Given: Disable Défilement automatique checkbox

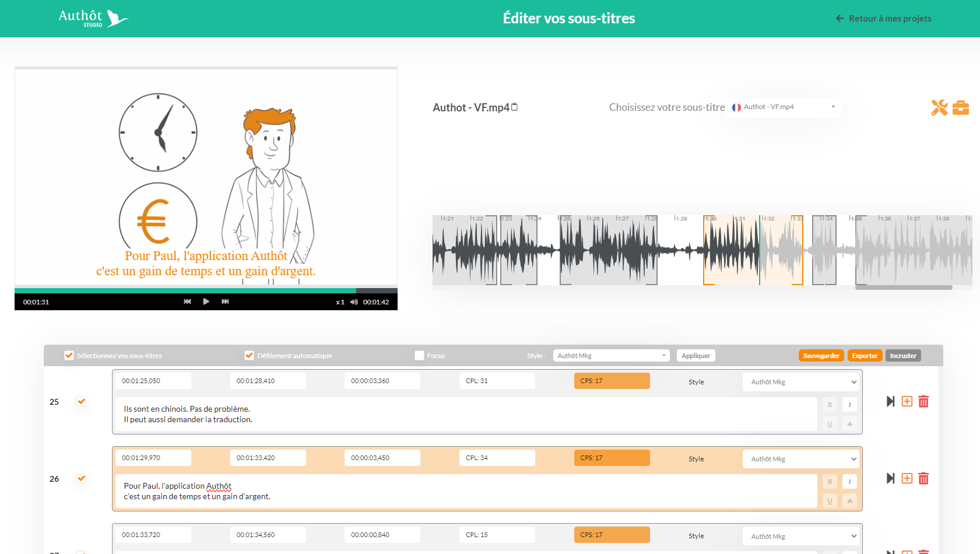Looking at the screenshot, I should 249,355.
